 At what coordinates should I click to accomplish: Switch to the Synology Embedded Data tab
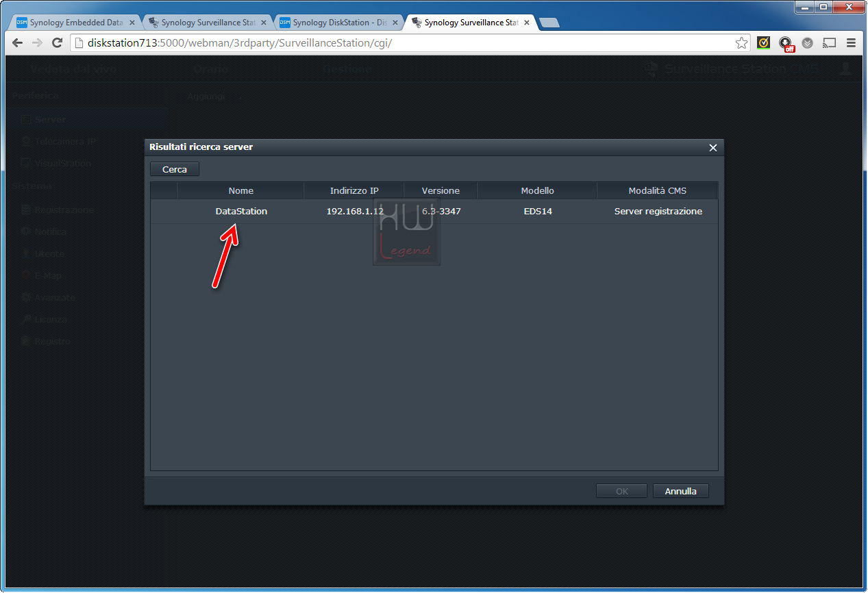point(76,23)
